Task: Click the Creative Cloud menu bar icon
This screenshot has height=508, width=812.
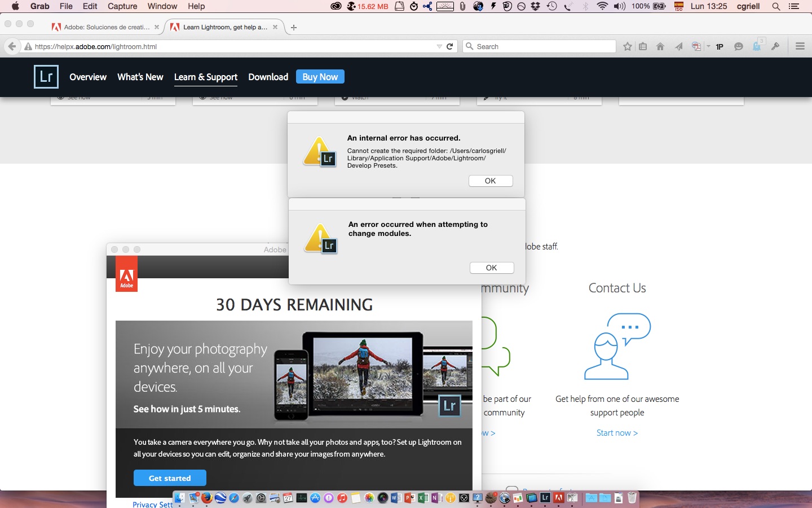Action: pos(336,6)
